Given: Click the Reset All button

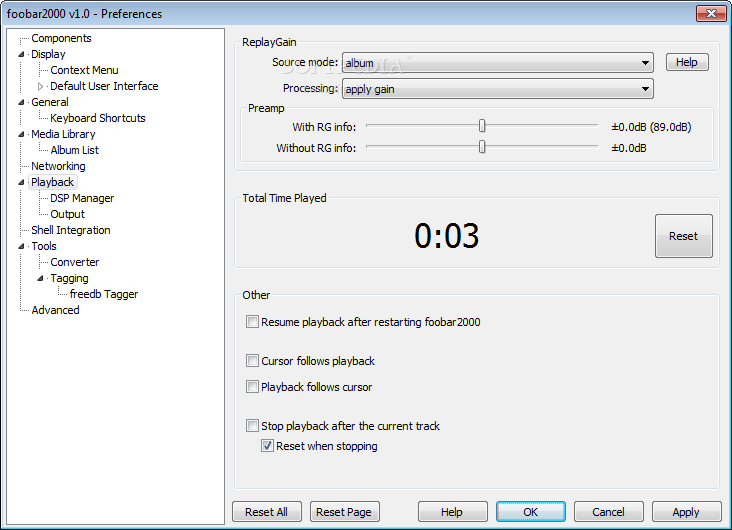Looking at the screenshot, I should [x=267, y=512].
